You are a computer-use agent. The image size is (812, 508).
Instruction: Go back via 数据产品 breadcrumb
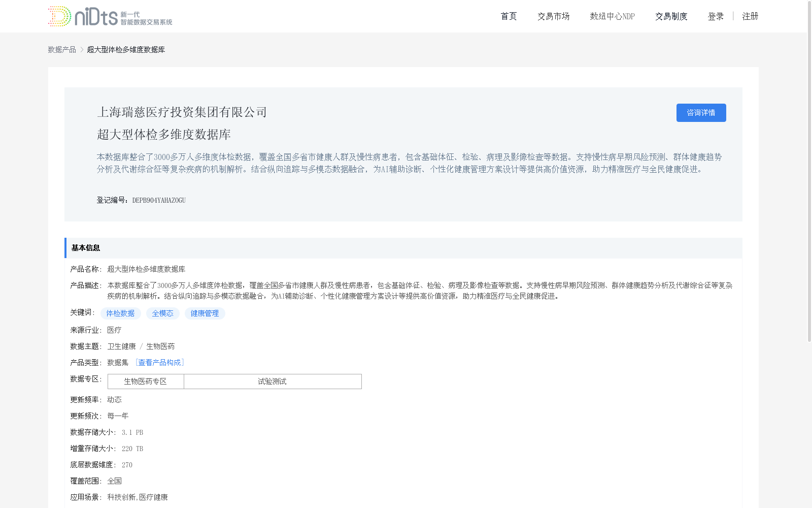(62, 49)
